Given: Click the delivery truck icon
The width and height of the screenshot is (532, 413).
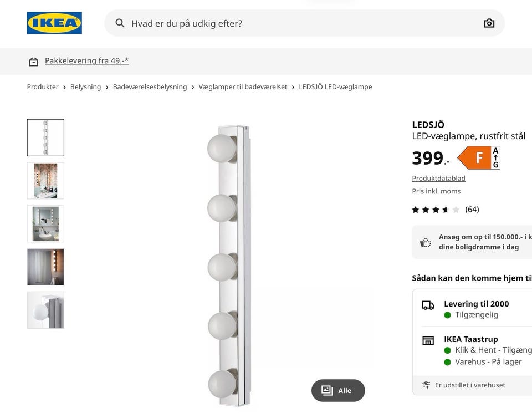Looking at the screenshot, I should click(428, 305).
